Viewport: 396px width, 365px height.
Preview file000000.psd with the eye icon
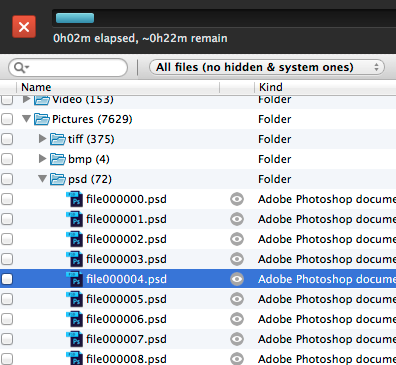tap(237, 199)
